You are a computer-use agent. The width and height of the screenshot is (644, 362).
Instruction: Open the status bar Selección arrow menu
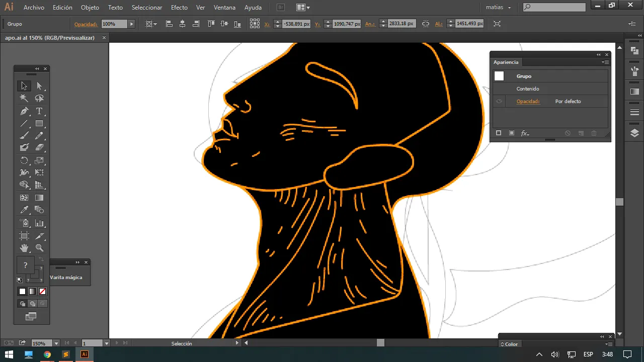[x=237, y=343]
